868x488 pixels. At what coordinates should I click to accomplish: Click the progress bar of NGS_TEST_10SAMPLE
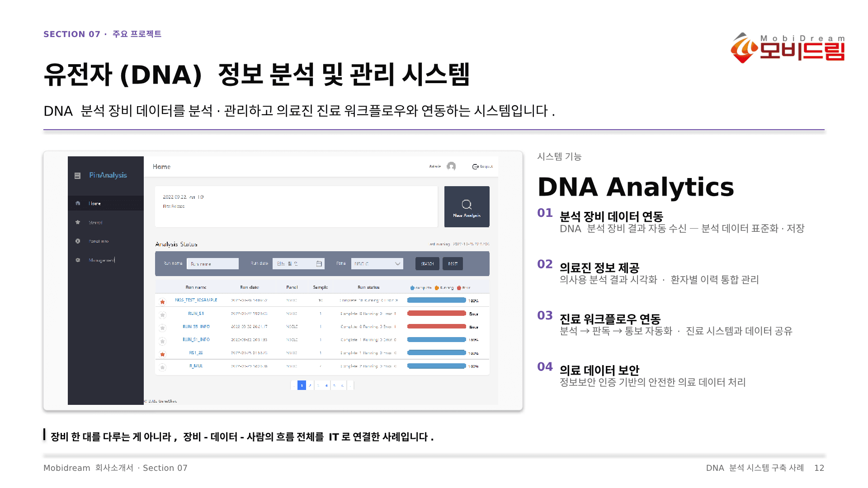point(436,300)
